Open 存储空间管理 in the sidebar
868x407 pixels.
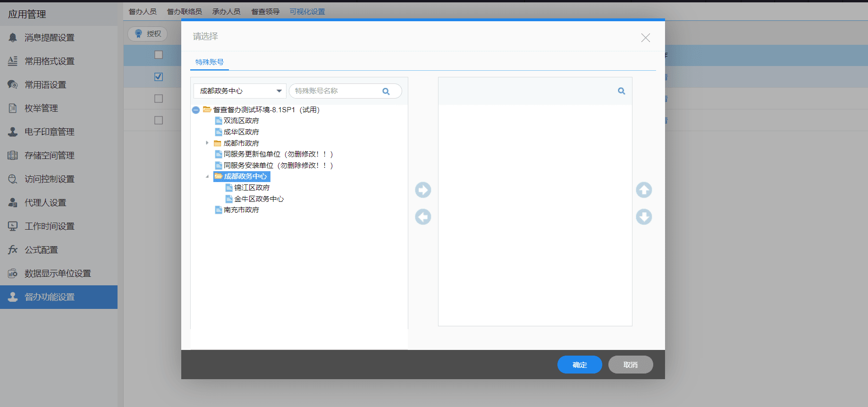tap(59, 156)
